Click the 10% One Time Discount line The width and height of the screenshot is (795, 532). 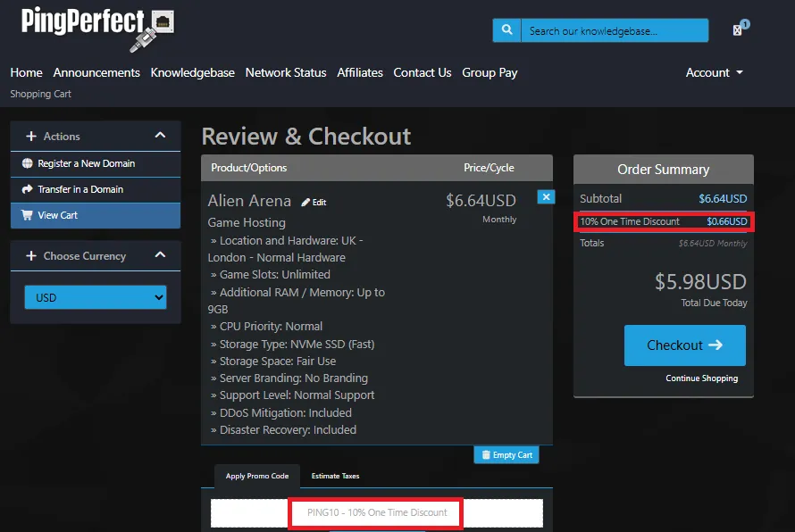tap(663, 221)
